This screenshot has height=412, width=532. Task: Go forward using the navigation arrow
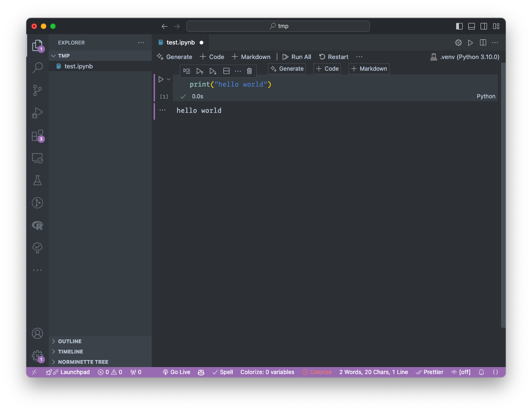[x=177, y=26]
